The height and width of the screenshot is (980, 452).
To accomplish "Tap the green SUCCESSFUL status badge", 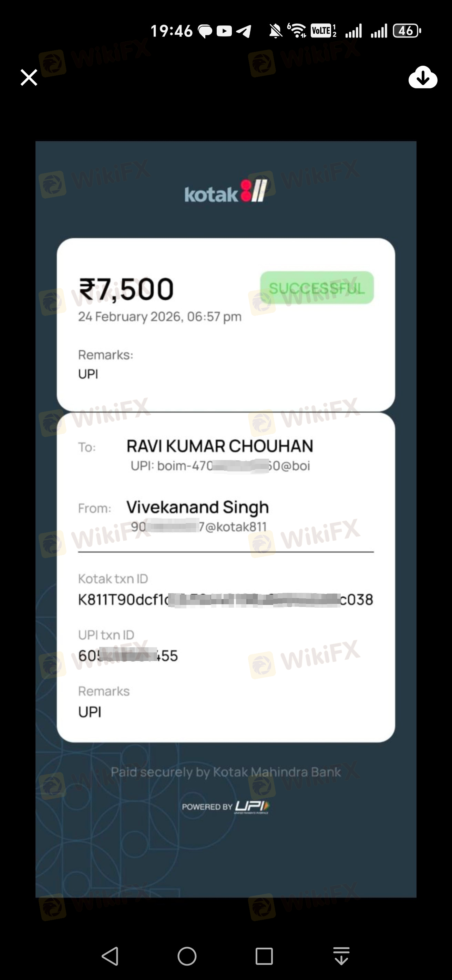I will (317, 288).
